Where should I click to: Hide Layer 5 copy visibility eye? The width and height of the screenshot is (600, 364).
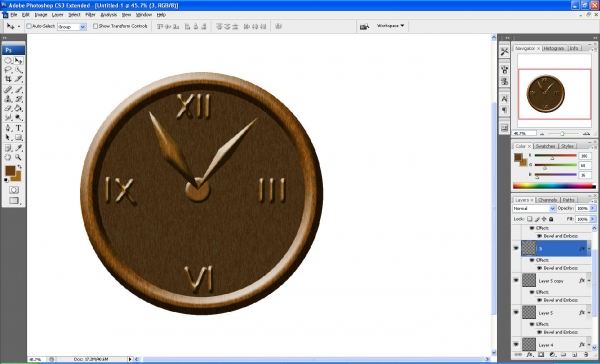[x=516, y=281]
